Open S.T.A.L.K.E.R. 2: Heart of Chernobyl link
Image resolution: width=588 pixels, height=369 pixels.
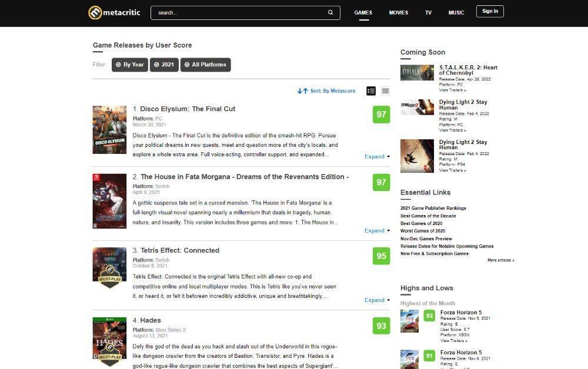tap(469, 70)
